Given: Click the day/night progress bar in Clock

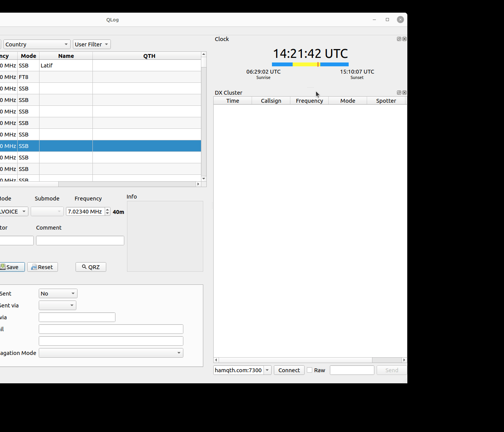Looking at the screenshot, I should click(x=310, y=64).
